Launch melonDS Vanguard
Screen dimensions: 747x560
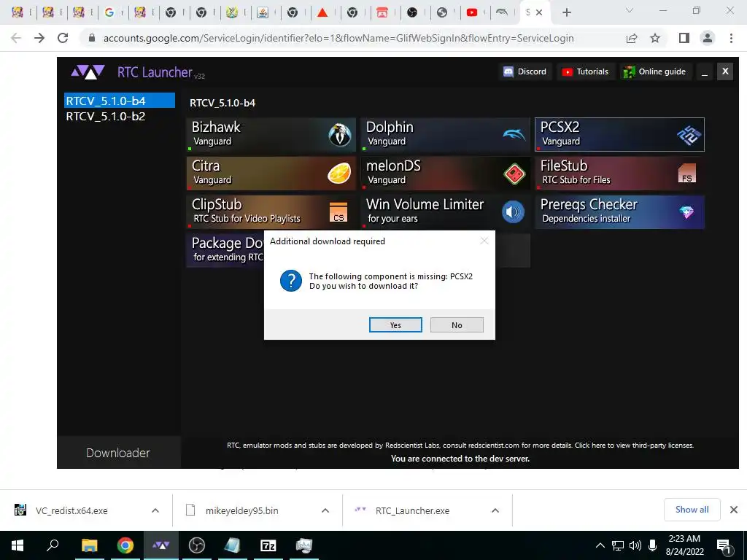click(x=445, y=174)
